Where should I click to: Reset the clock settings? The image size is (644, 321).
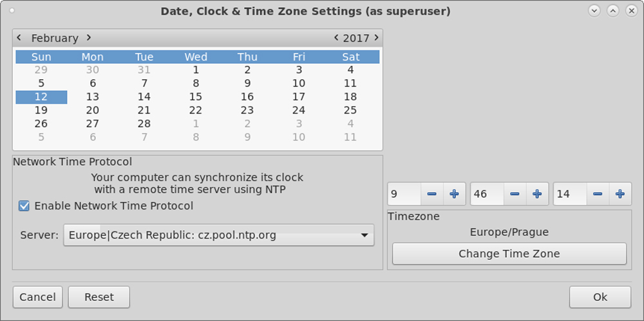[x=99, y=297]
